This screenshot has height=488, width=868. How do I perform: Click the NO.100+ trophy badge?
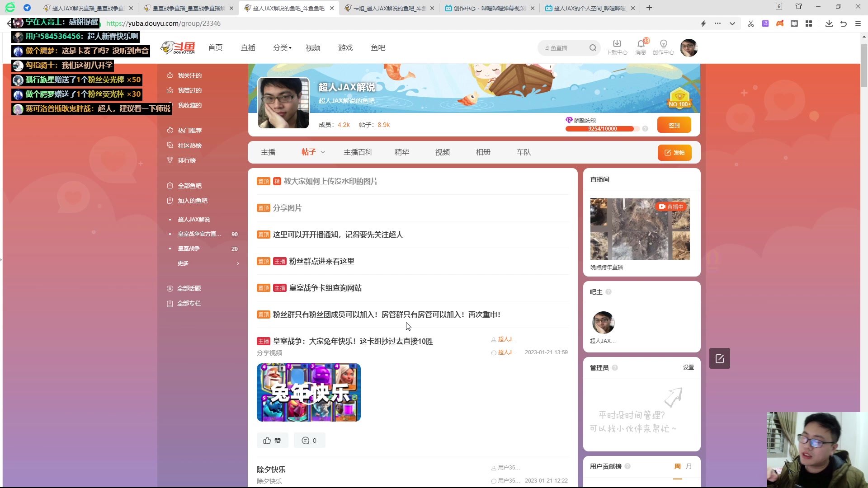[x=679, y=98]
